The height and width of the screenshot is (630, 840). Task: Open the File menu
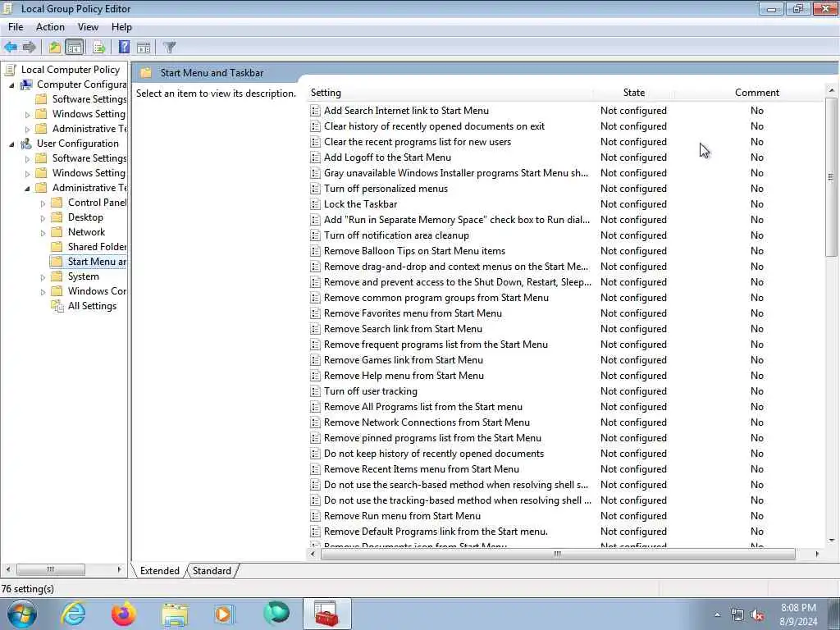tap(16, 27)
